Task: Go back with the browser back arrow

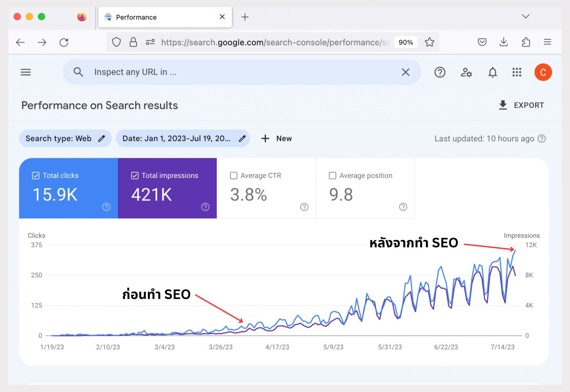Action: [20, 42]
